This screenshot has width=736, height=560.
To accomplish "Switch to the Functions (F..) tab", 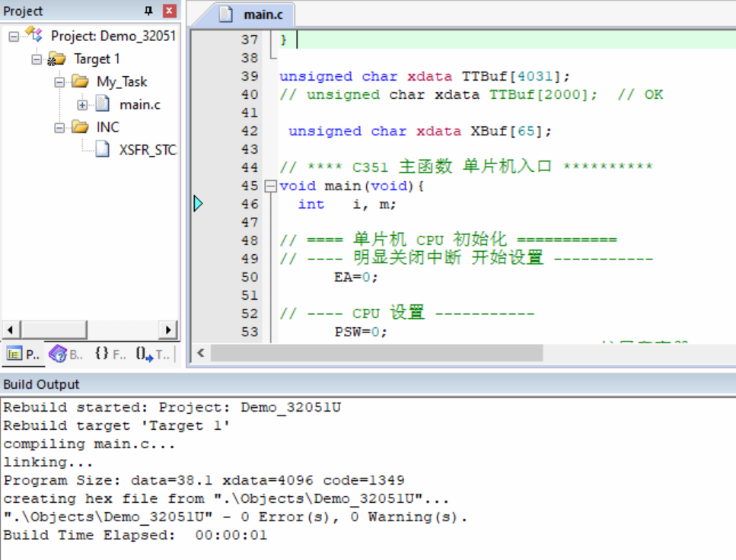I will point(110,354).
